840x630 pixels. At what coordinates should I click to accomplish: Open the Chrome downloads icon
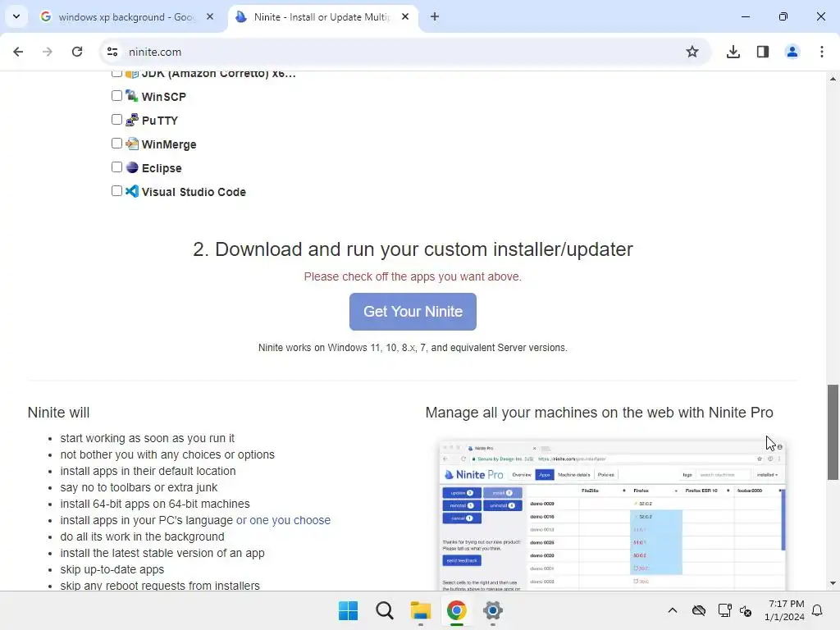(733, 52)
